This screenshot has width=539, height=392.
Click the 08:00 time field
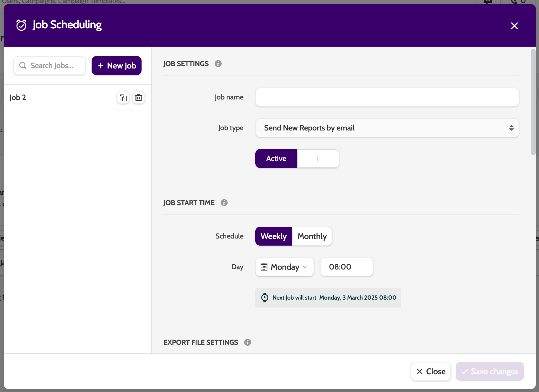coord(346,267)
